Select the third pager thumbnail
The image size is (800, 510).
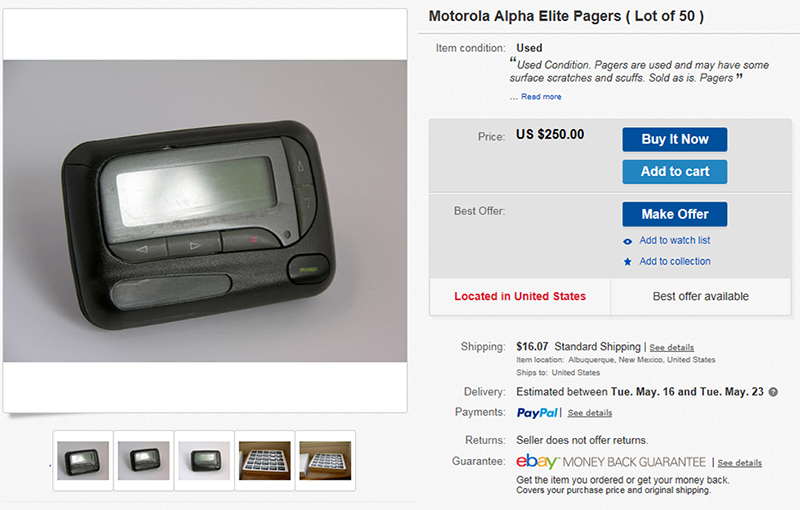coord(204,461)
